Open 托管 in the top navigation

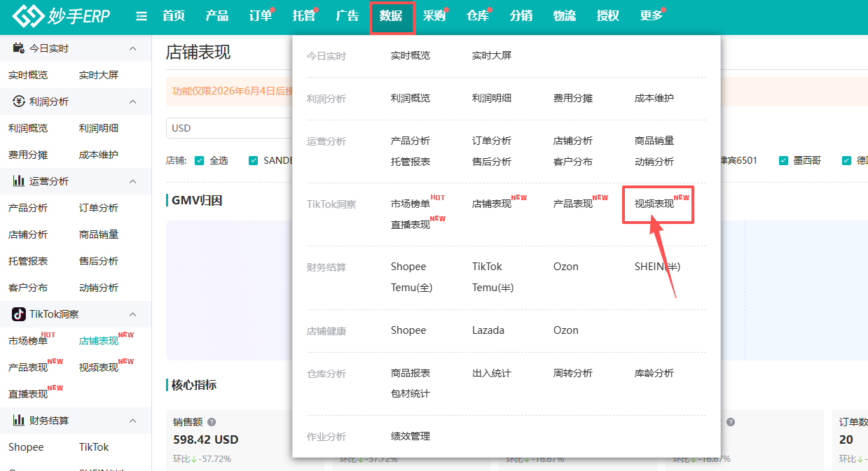304,16
